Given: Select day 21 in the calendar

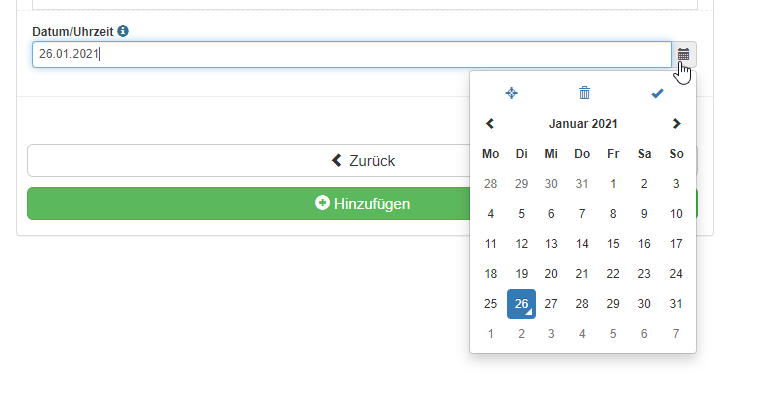Looking at the screenshot, I should (582, 274).
